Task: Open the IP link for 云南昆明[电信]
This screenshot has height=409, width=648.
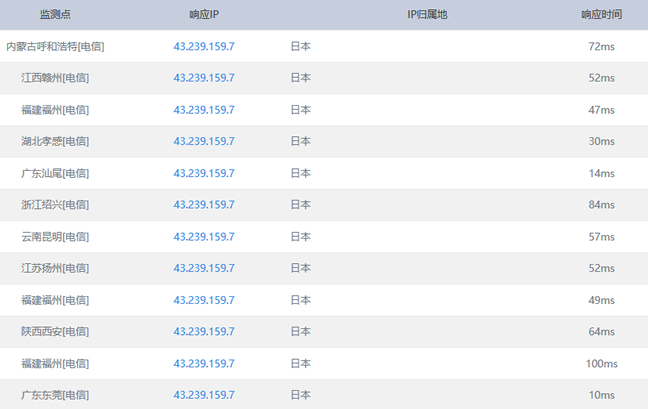Action: pyautogui.click(x=204, y=237)
